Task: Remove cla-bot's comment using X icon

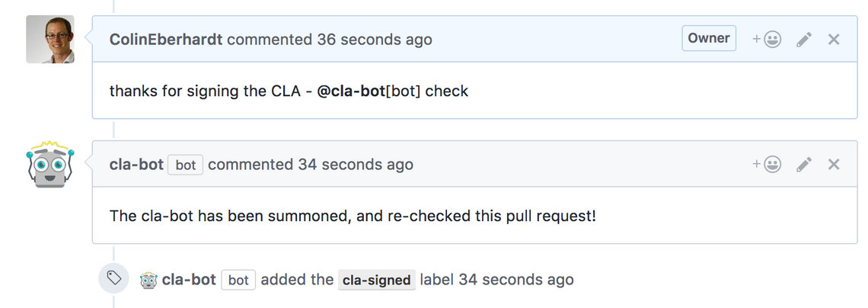Action: pyautogui.click(x=834, y=164)
